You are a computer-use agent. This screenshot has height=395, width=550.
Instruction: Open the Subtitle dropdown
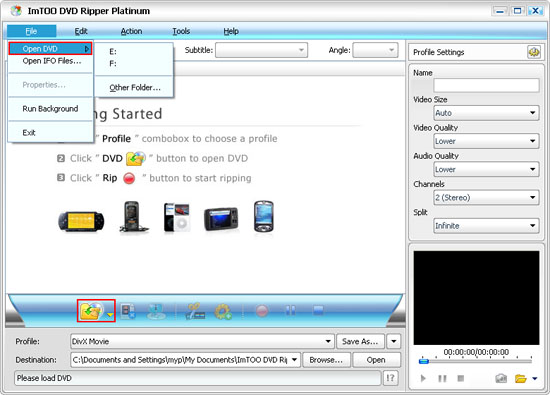point(262,50)
